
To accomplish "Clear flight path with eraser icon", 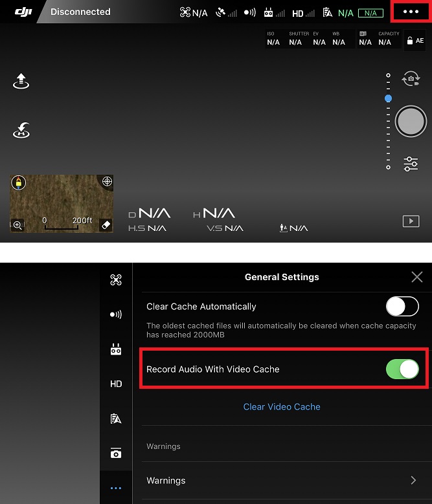I will (106, 225).
